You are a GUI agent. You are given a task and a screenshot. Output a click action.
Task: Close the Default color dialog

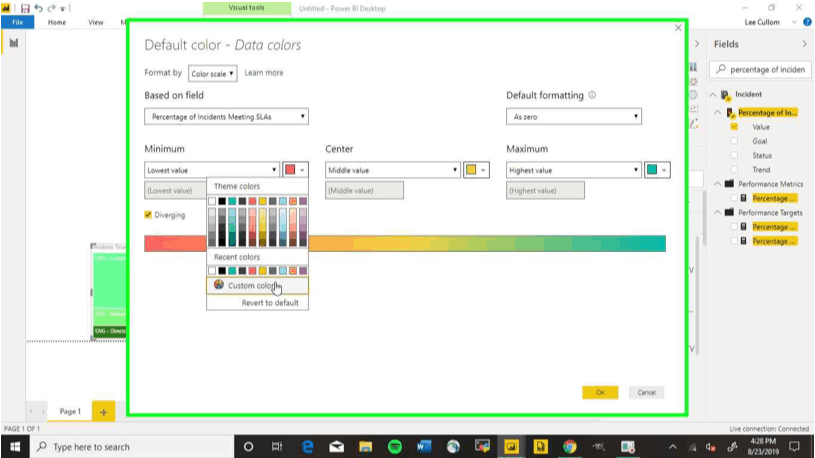tap(678, 28)
